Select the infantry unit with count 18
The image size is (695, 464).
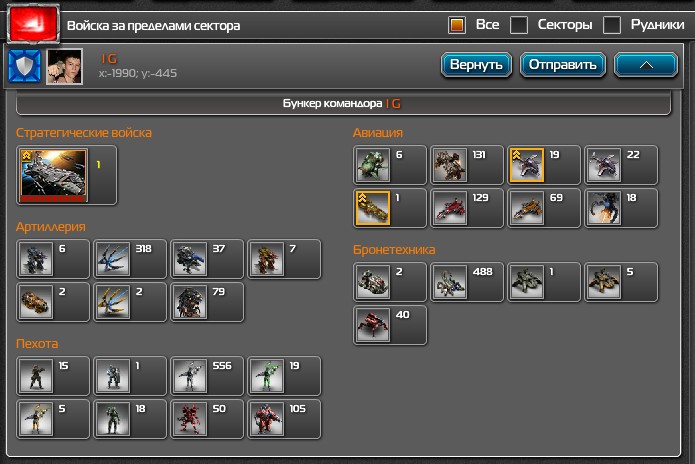click(x=130, y=419)
